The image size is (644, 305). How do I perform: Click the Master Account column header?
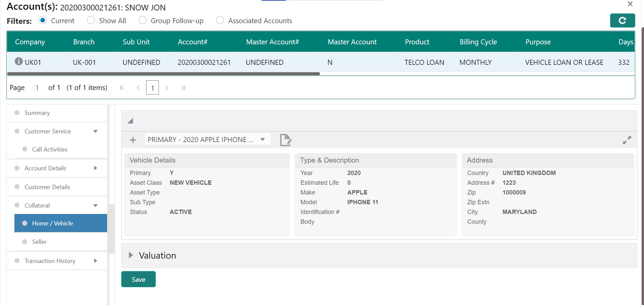point(352,42)
